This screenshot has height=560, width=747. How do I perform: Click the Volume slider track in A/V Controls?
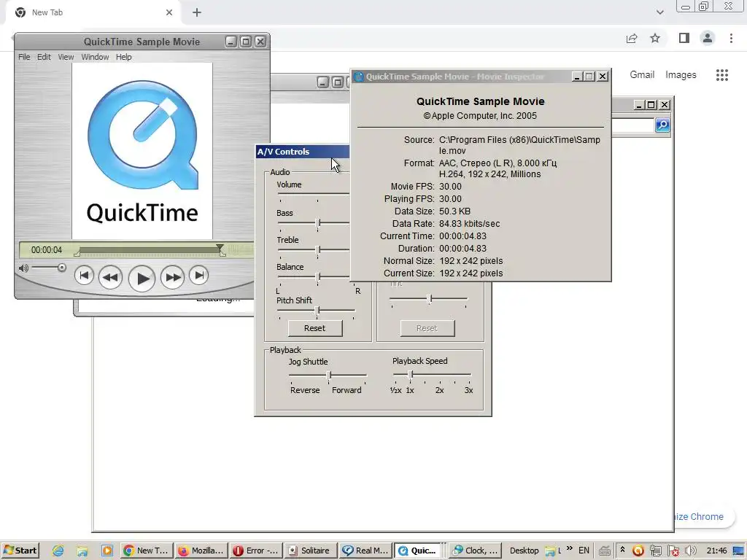(313, 194)
